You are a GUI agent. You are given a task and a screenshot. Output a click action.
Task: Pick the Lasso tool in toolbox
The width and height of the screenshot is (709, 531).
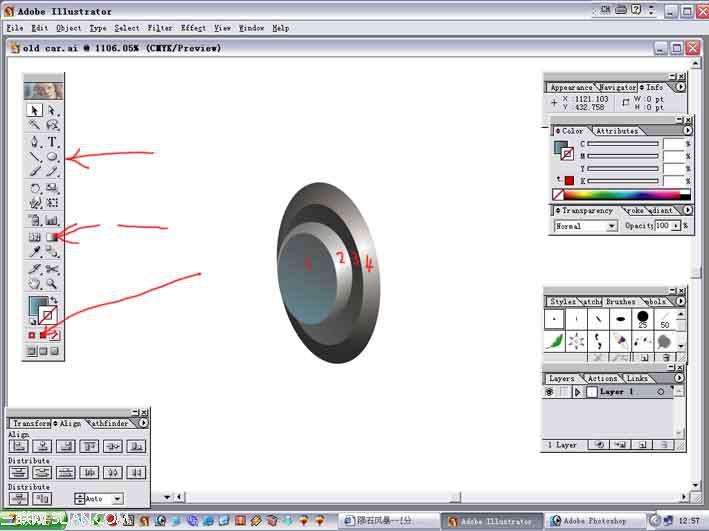pyautogui.click(x=52, y=125)
